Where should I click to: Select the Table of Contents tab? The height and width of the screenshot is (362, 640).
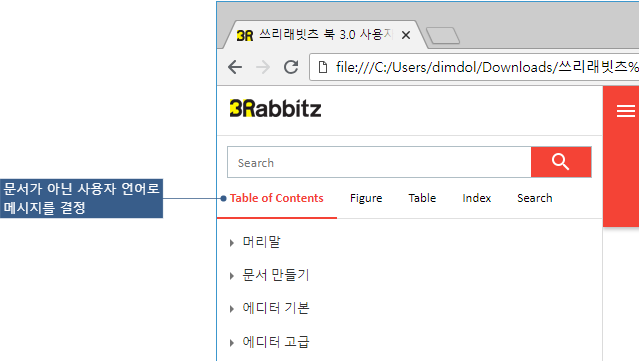pos(276,198)
